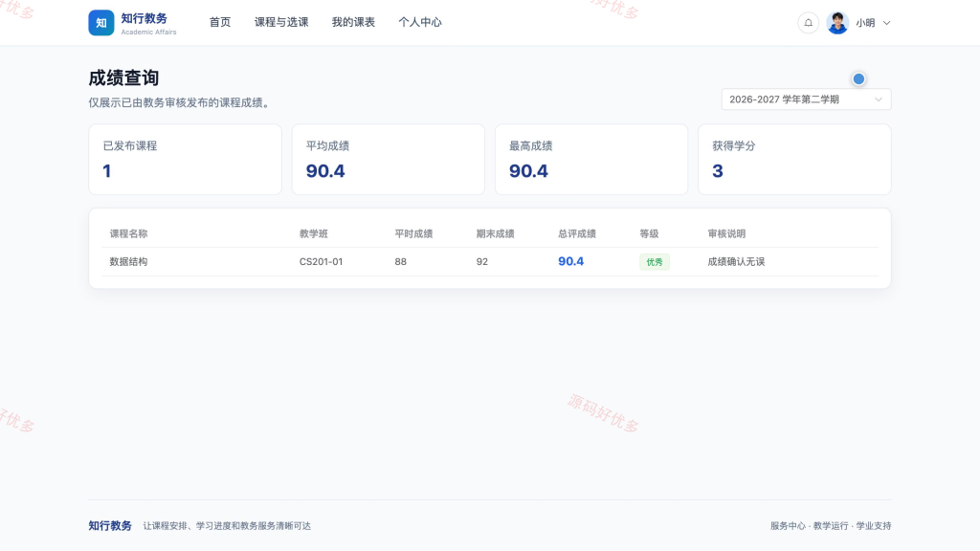Click the CS201-01 class cell
The height and width of the screenshot is (551, 980).
(x=321, y=262)
